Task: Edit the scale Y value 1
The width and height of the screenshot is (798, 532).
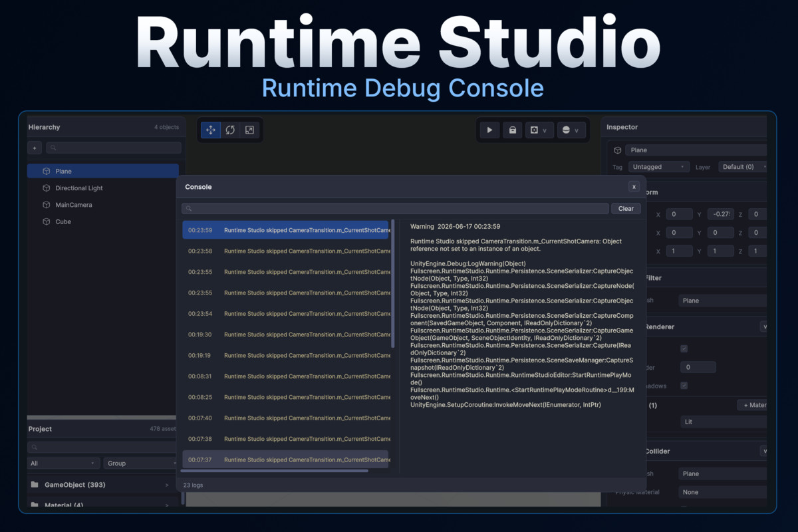Action: (720, 251)
